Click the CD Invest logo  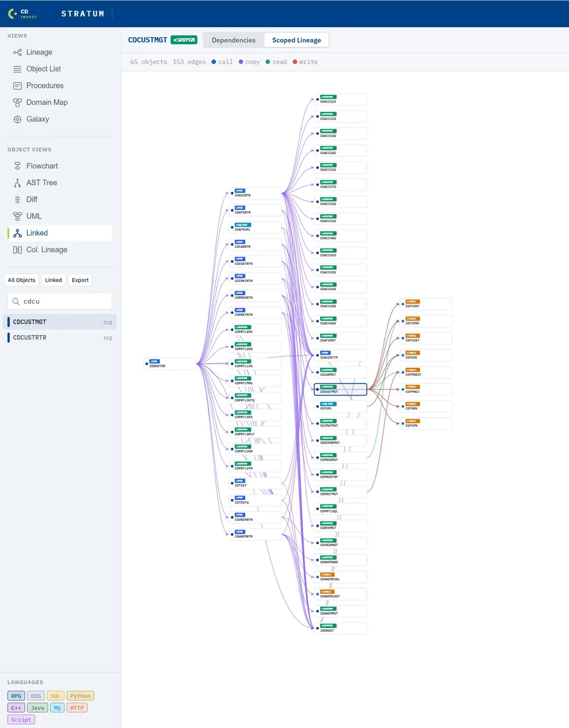pyautogui.click(x=22, y=14)
